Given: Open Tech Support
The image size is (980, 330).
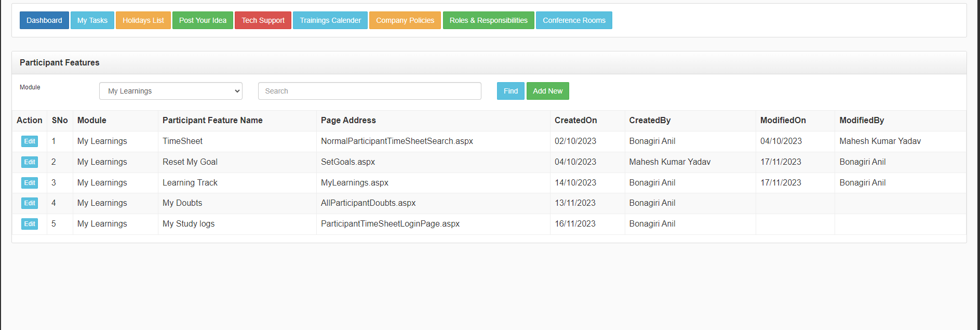Looking at the screenshot, I should click(263, 20).
